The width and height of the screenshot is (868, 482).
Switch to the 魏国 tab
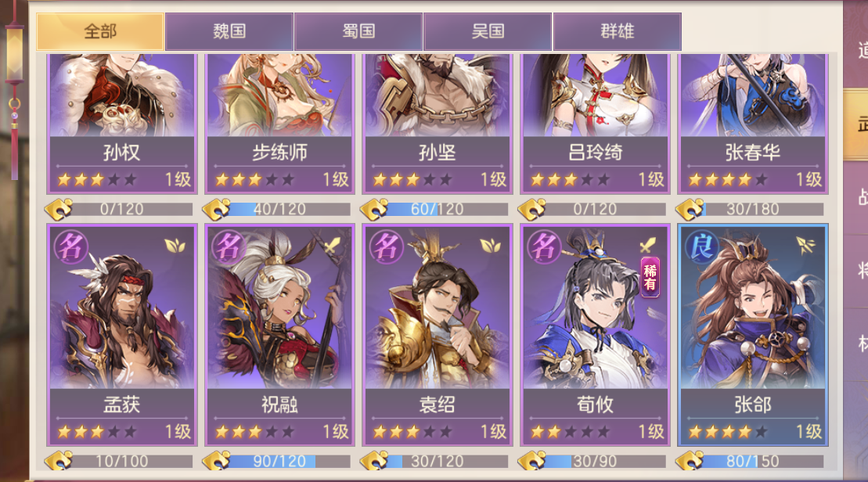click(229, 31)
